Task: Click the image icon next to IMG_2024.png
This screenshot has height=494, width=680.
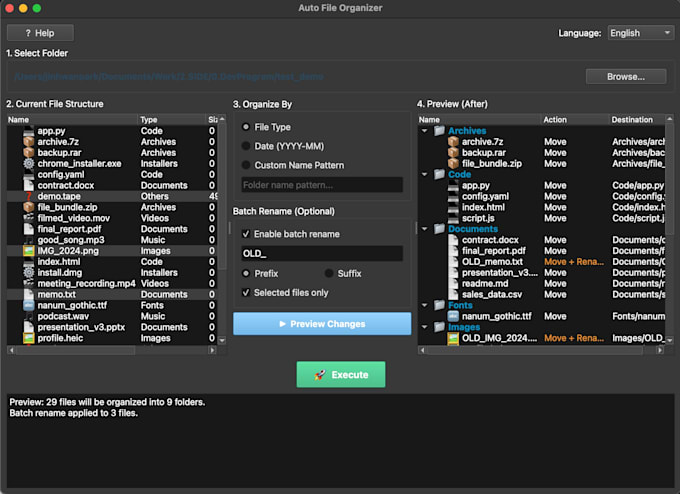Action: (x=29, y=251)
